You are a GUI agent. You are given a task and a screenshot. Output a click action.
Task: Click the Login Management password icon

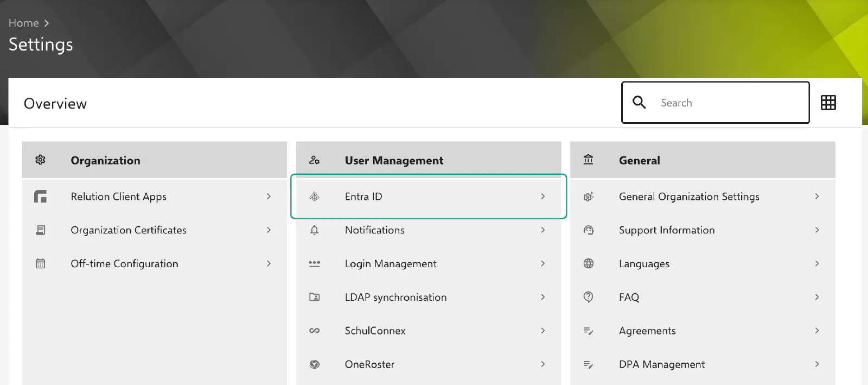click(315, 264)
